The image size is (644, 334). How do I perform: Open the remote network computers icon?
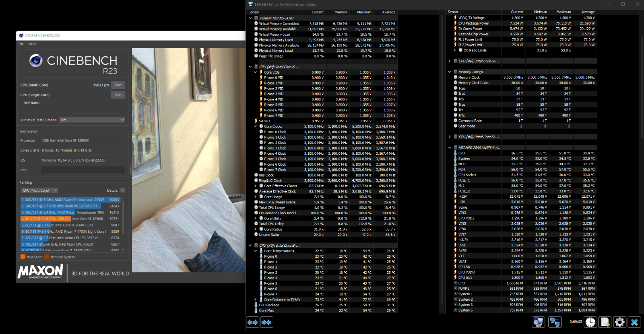(555, 322)
